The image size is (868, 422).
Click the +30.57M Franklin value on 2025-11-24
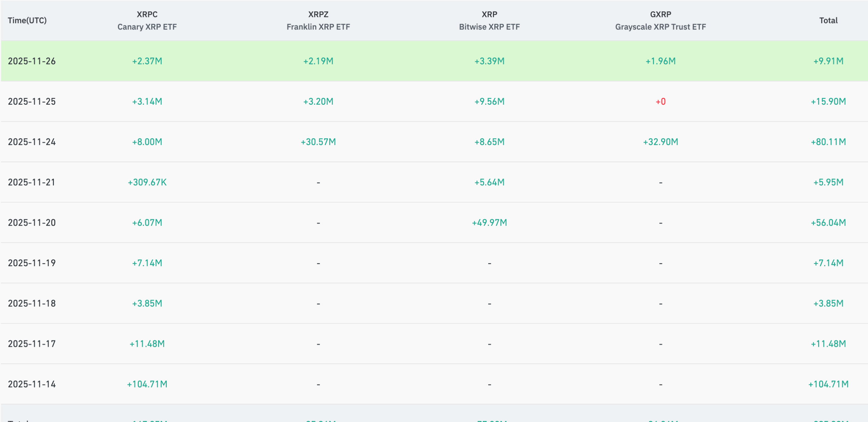(318, 142)
